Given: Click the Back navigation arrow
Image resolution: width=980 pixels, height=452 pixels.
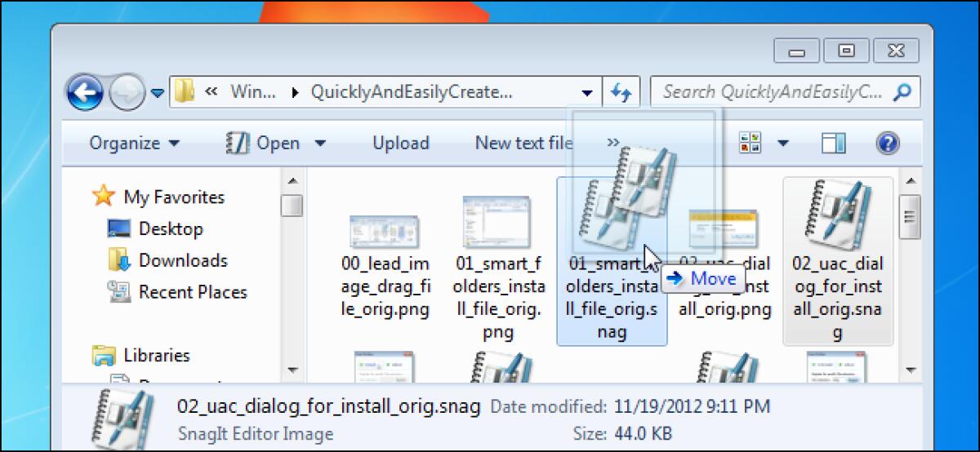Looking at the screenshot, I should pyautogui.click(x=84, y=91).
